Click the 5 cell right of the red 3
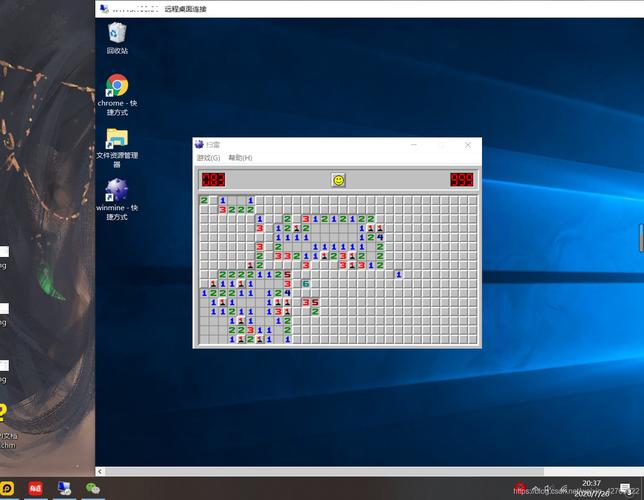644x500 pixels. 315,302
